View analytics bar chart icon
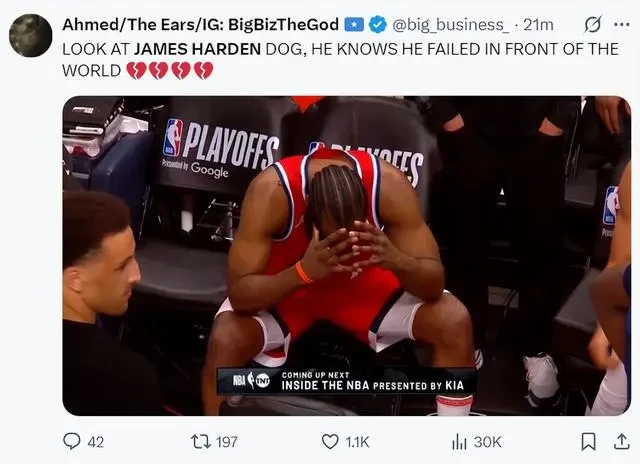The width and height of the screenshot is (640, 464). pyautogui.click(x=459, y=442)
